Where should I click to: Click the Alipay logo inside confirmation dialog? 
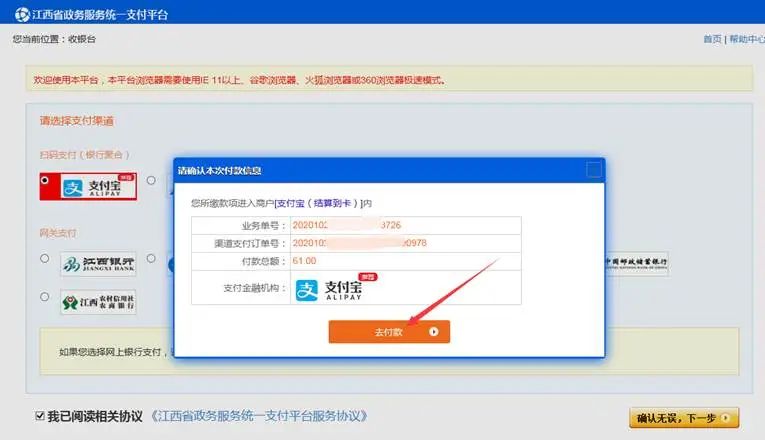(343, 289)
